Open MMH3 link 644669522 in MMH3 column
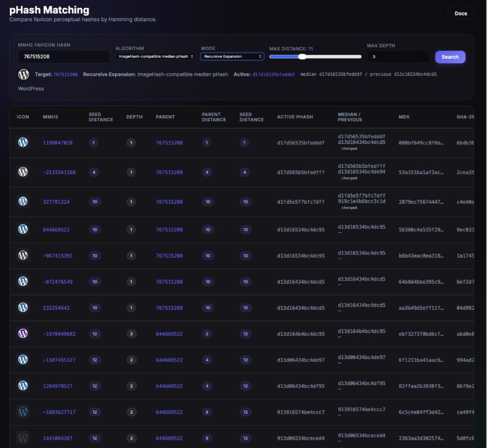The height and width of the screenshot is (448, 487). pyautogui.click(x=56, y=230)
